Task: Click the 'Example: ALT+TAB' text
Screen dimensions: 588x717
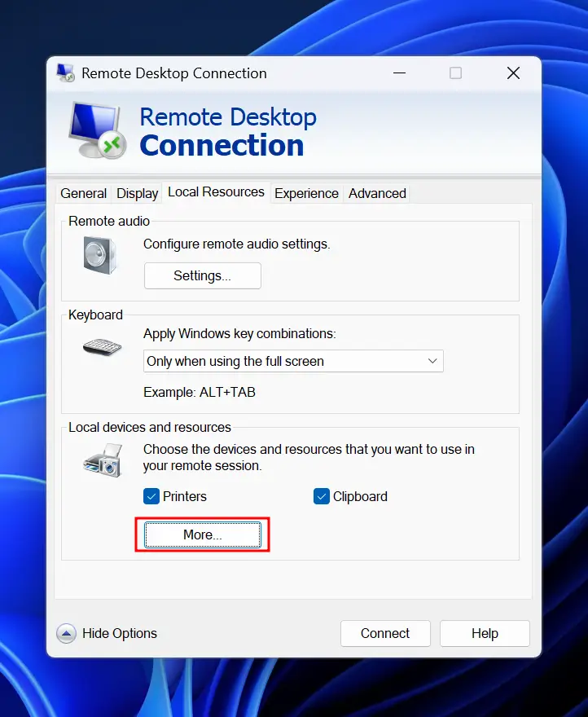Action: [200, 393]
